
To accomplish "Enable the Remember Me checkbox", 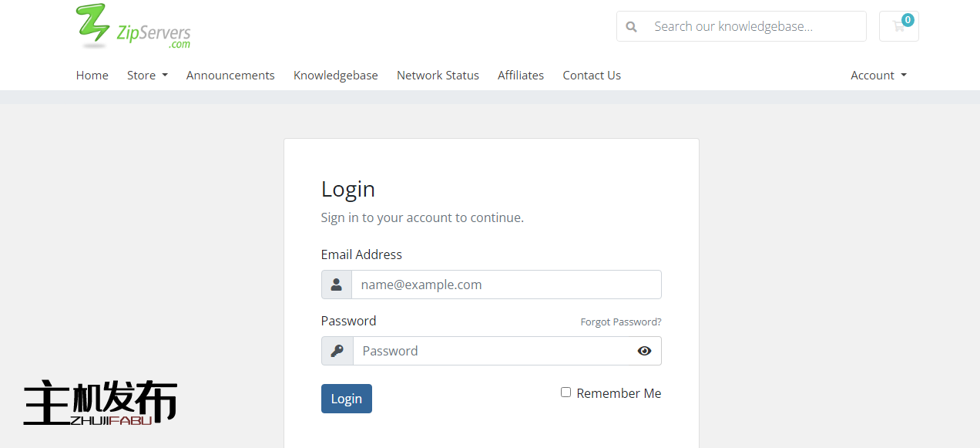I will point(566,392).
